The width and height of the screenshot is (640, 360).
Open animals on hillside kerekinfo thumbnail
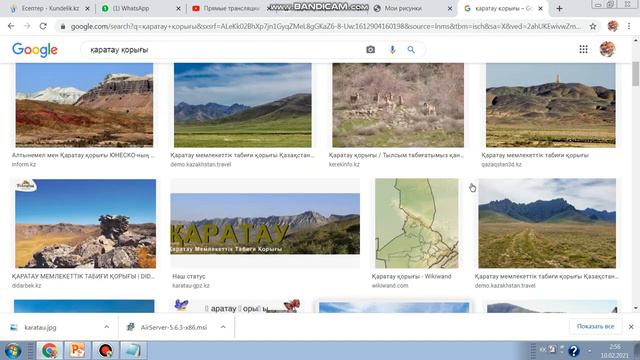[x=398, y=105]
